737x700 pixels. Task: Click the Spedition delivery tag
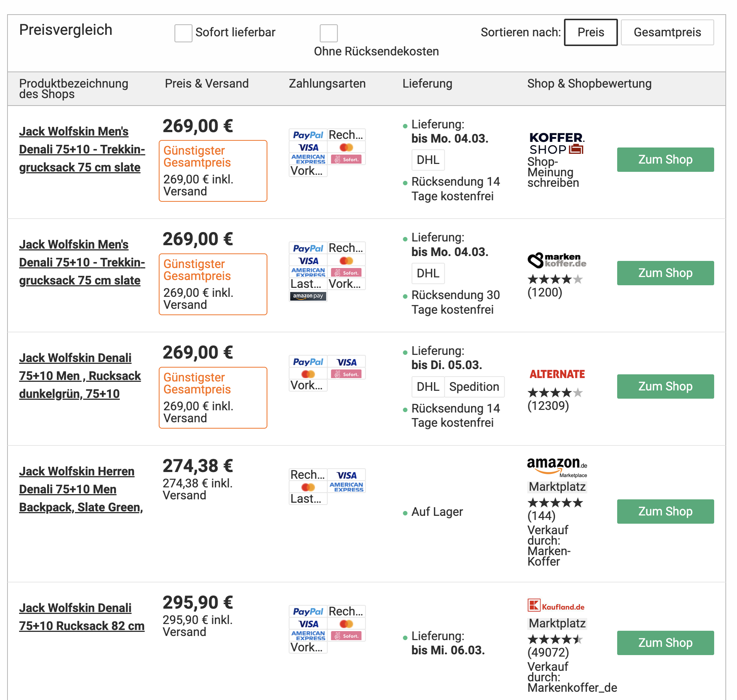point(473,387)
